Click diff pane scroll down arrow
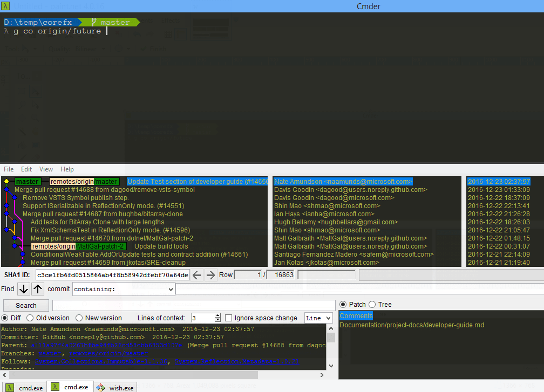This screenshot has width=544, height=392. click(x=331, y=366)
